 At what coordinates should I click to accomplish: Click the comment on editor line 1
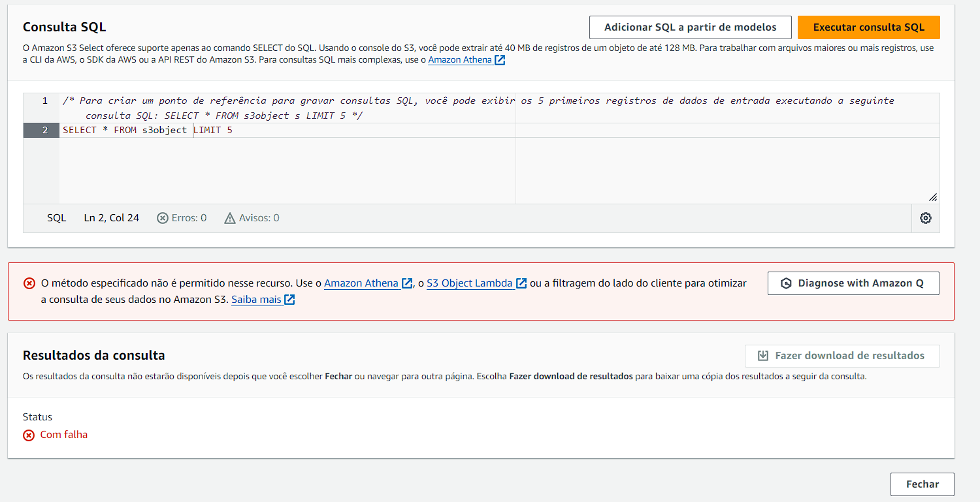tap(478, 108)
